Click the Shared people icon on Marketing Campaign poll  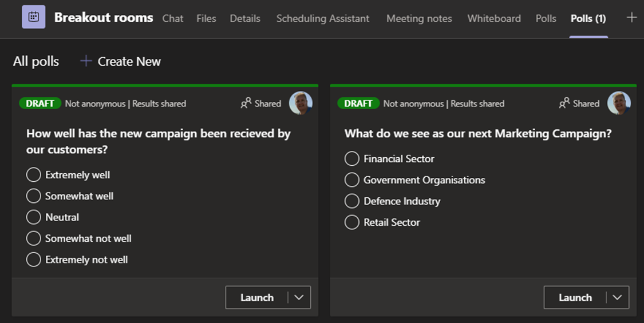[564, 103]
